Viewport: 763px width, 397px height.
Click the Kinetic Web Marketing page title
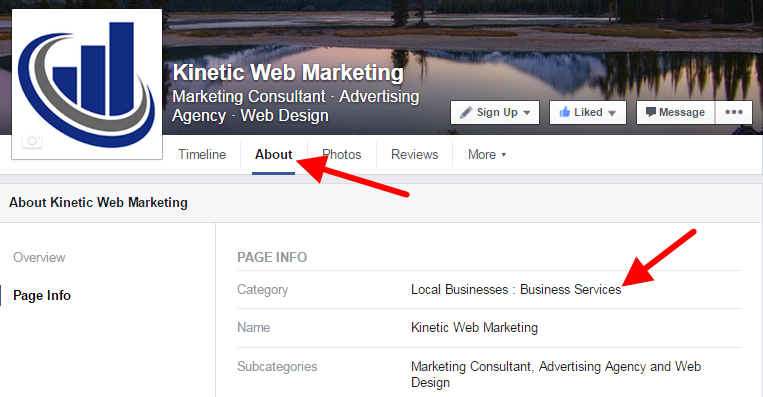pyautogui.click(x=288, y=73)
